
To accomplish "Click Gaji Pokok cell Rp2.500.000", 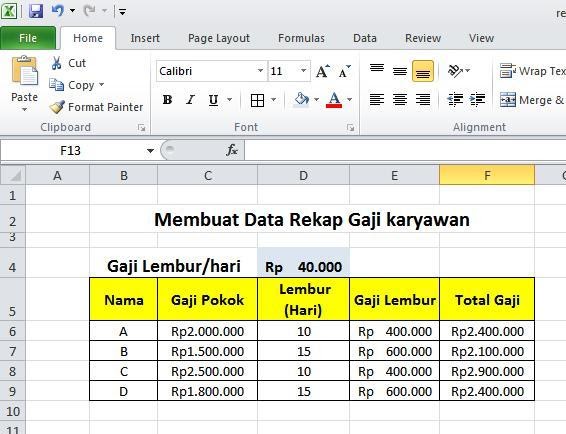I will pos(208,371).
